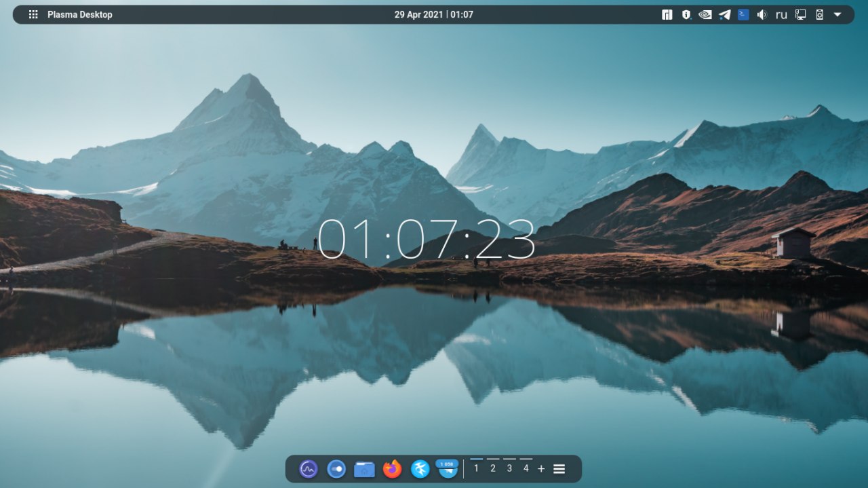The width and height of the screenshot is (868, 488).
Task: Open the security shield info tray icon
Action: pos(686,14)
